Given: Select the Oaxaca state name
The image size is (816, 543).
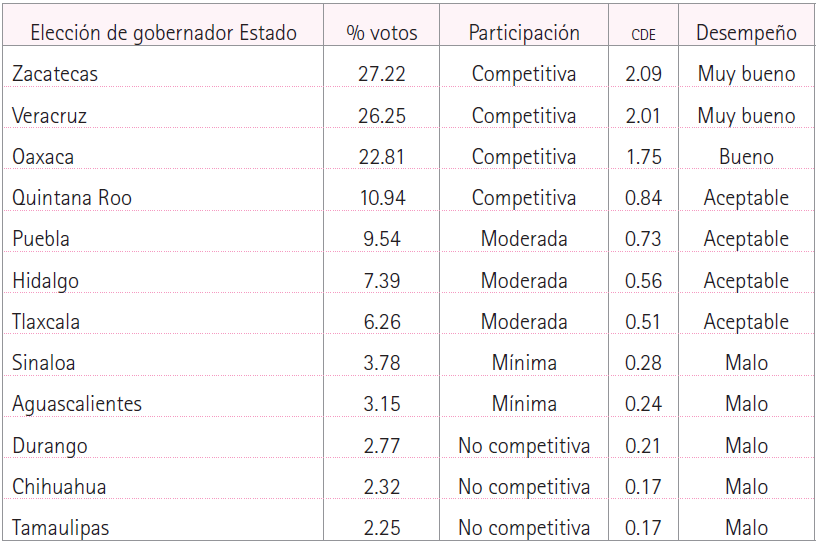Looking at the screenshot, I should [x=43, y=157].
